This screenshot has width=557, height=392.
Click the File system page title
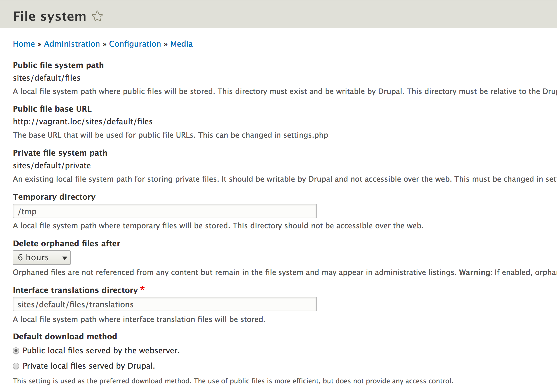click(x=50, y=16)
